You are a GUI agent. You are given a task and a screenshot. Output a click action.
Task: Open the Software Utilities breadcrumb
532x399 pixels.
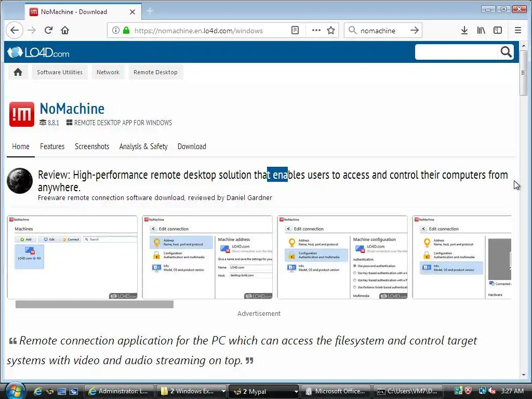click(60, 72)
